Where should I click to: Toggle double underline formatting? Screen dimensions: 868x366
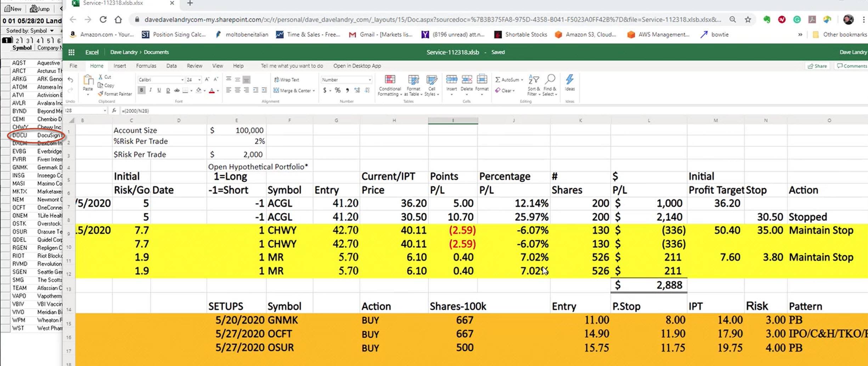pos(168,90)
